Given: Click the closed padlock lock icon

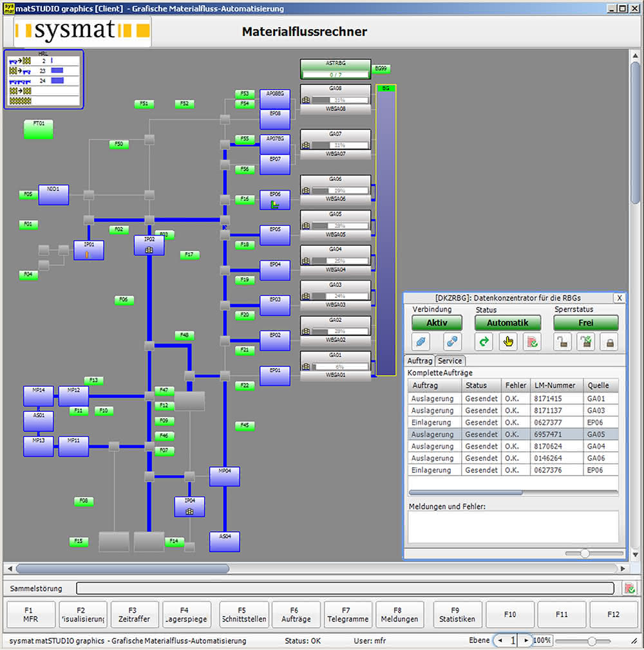Looking at the screenshot, I should [x=610, y=342].
